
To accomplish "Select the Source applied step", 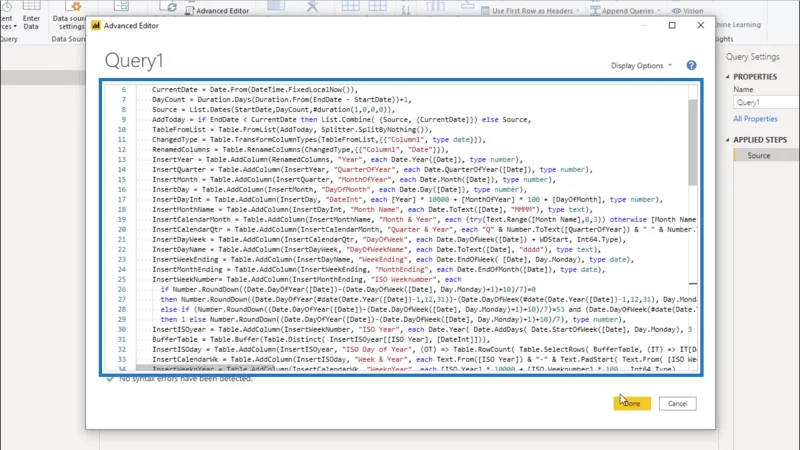I will click(x=766, y=156).
